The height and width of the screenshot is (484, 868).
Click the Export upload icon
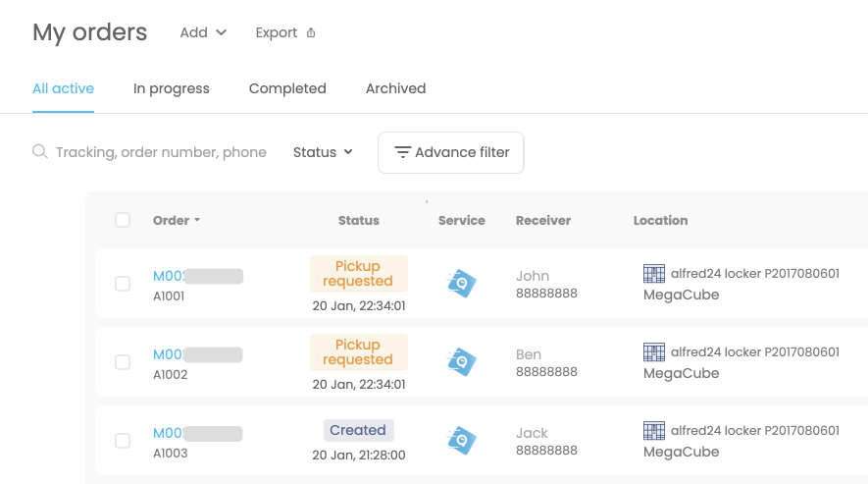(x=311, y=32)
